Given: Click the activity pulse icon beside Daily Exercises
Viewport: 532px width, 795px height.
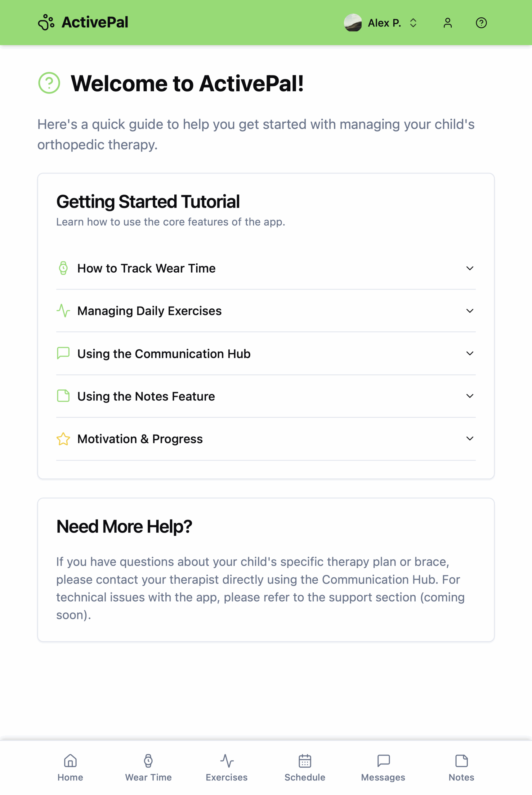Looking at the screenshot, I should (x=63, y=311).
